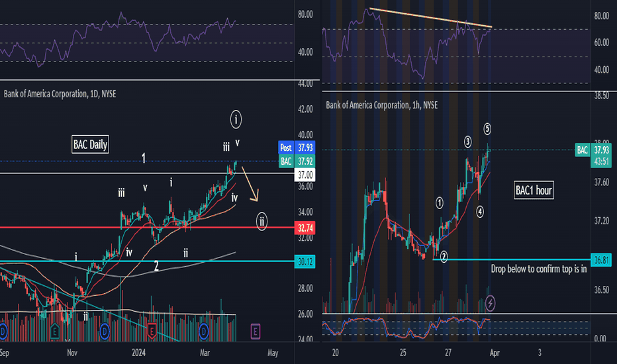
Task: Select the circled i wave label on daily chart
Action: point(236,119)
